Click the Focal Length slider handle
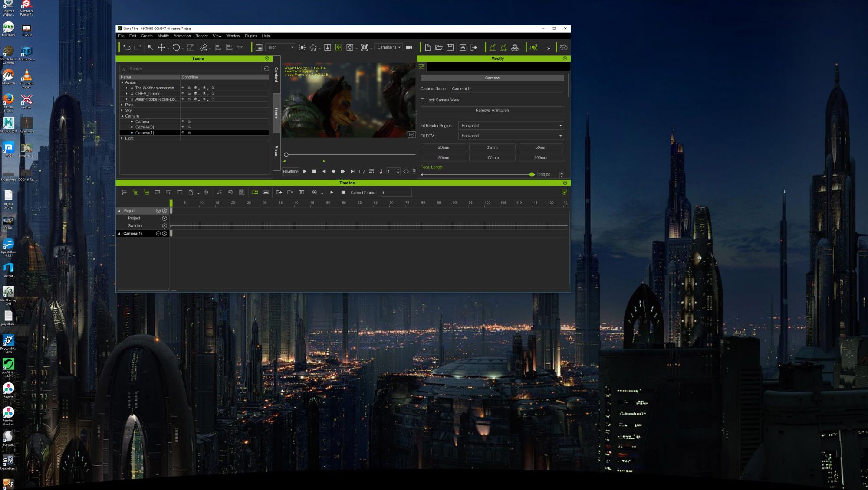The image size is (868, 490). click(532, 175)
